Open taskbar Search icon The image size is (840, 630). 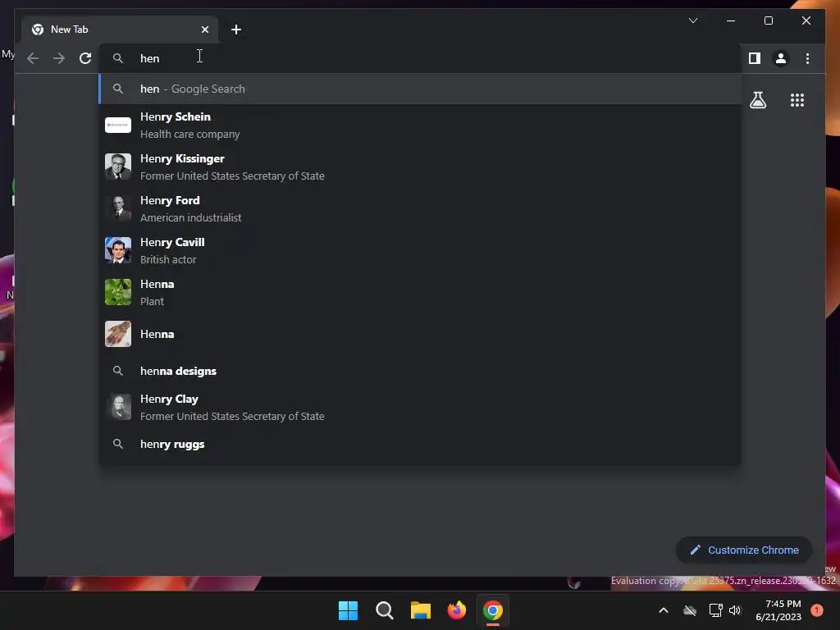coord(384,610)
